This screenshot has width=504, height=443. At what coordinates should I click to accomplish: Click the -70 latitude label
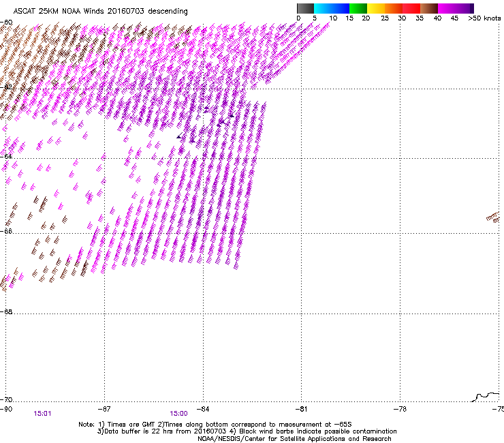(x=6, y=399)
